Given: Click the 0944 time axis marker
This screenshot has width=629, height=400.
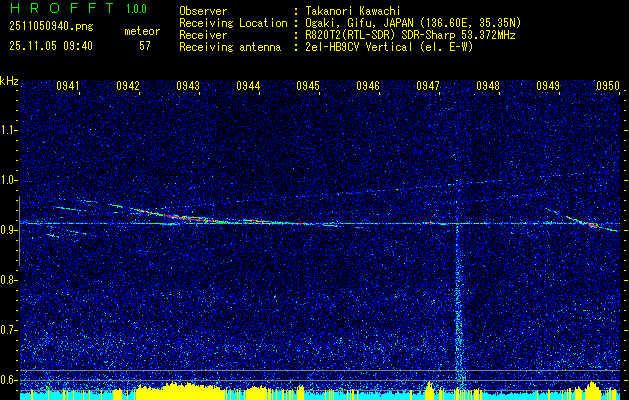Looking at the screenshot, I should [x=248, y=86].
